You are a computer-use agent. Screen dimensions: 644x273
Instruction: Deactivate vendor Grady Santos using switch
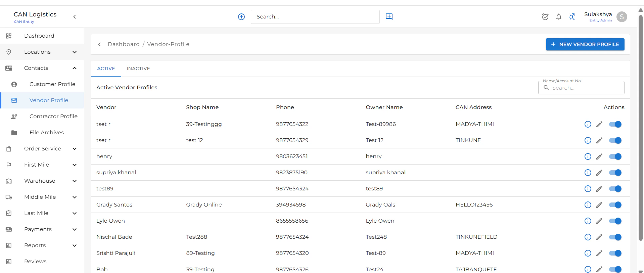[615, 205]
